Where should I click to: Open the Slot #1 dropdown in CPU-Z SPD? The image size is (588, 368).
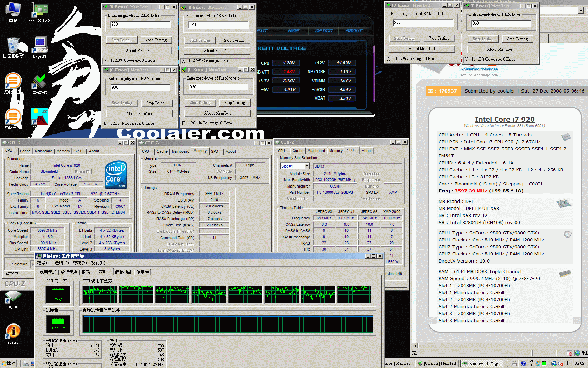coord(307,166)
